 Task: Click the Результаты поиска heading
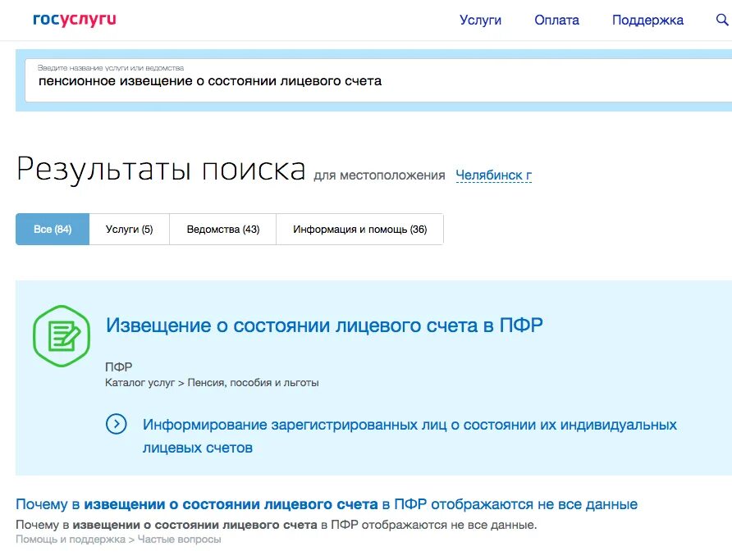point(161,169)
